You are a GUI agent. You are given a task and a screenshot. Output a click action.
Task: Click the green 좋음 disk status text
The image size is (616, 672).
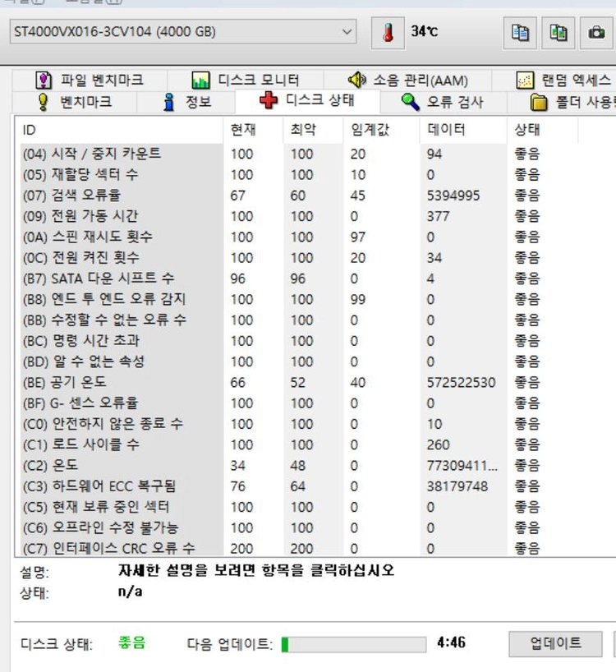[x=132, y=643]
